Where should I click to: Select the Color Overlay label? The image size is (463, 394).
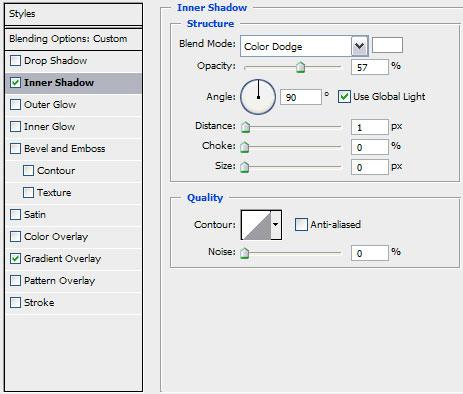(x=56, y=237)
